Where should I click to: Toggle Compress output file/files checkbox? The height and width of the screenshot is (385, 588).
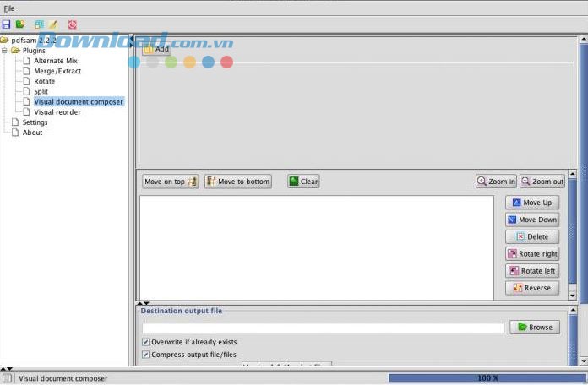coord(145,355)
